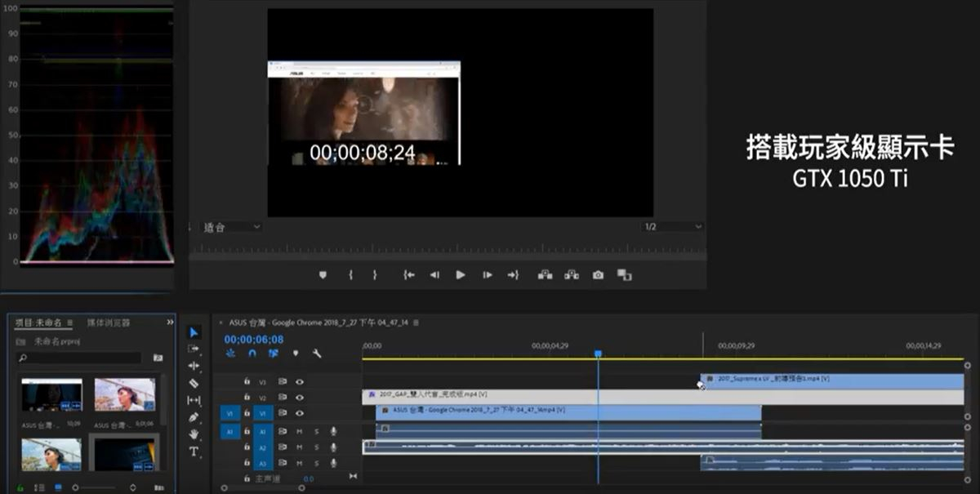980x494 pixels.
Task: Toggle timeline Snap magnet icon
Action: coord(252,354)
